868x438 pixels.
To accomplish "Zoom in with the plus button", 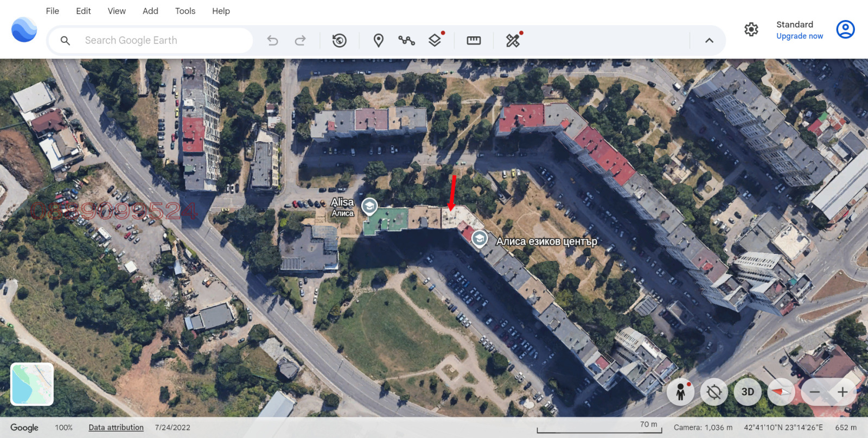I will pos(843,392).
